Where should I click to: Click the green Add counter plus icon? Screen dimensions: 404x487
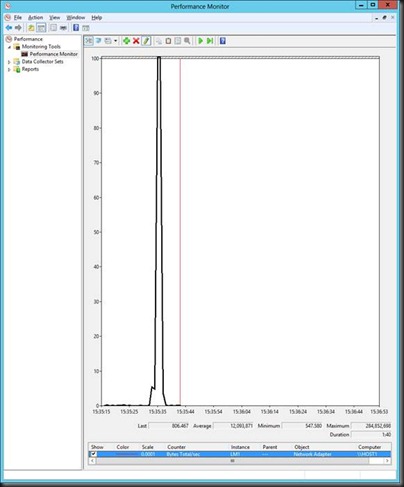[126, 41]
